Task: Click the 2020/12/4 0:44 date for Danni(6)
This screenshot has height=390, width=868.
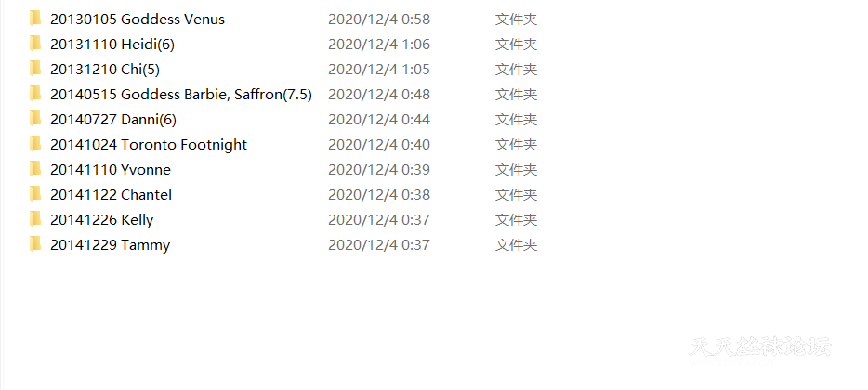Action: pos(379,120)
